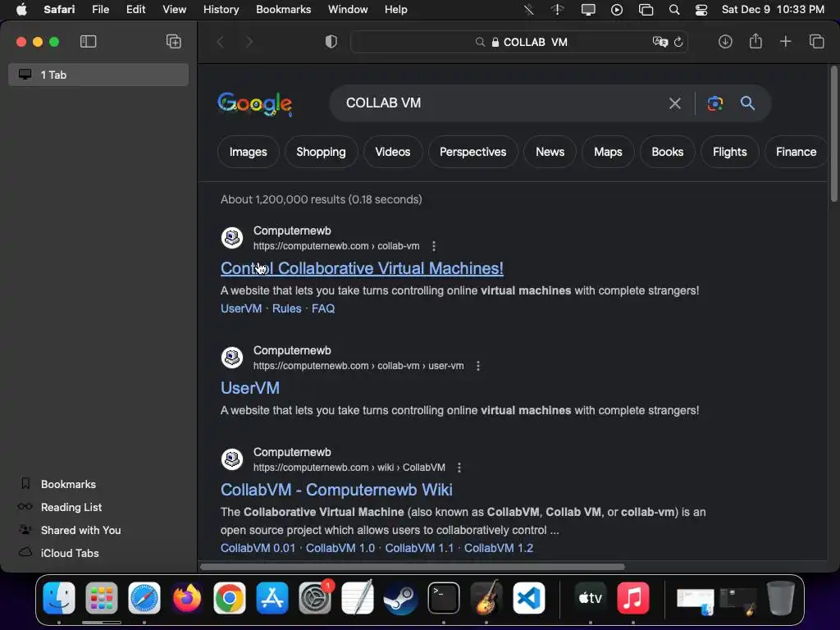
Task: Select the 1 Tab sidebar item
Action: [x=98, y=75]
